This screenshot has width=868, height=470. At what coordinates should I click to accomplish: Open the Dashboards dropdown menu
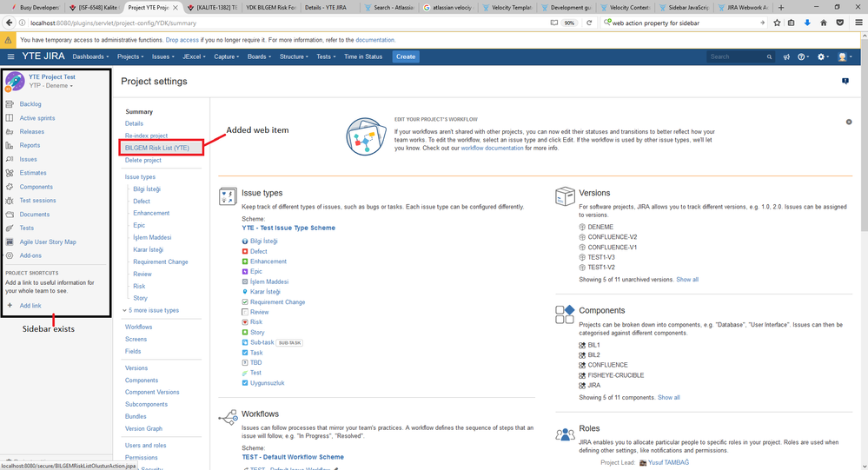pos(90,57)
